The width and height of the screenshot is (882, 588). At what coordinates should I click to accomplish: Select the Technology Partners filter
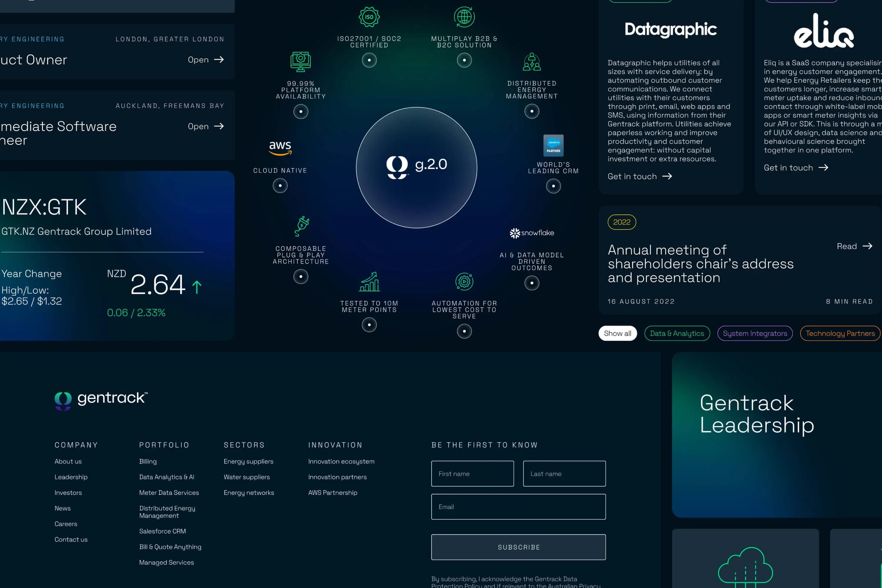click(840, 333)
